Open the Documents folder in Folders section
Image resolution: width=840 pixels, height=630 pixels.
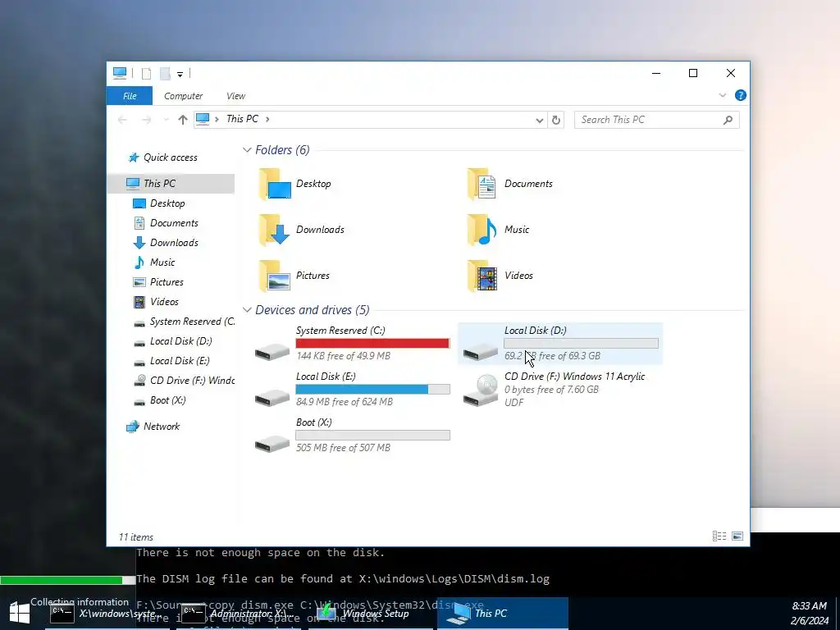pos(509,184)
